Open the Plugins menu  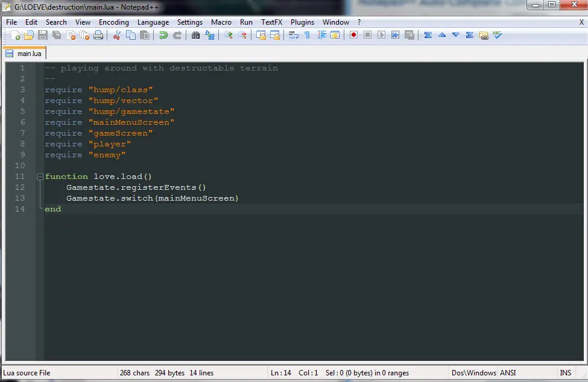pos(302,22)
